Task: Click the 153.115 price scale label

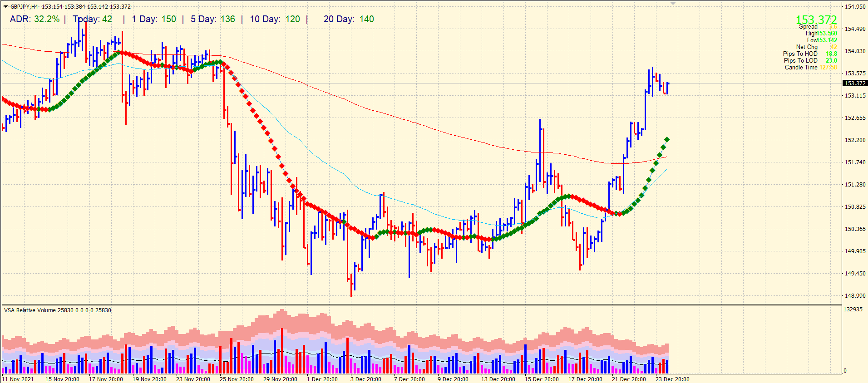Action: (x=855, y=96)
